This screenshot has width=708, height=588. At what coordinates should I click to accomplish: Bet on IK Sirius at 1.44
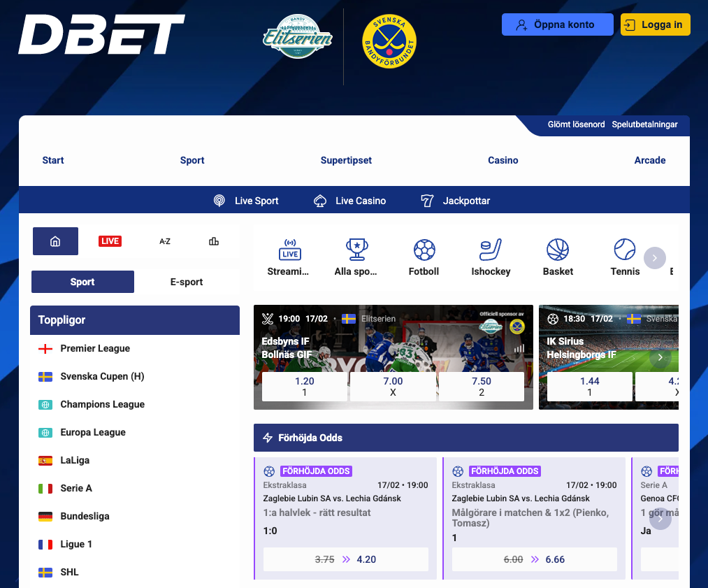[x=590, y=387]
